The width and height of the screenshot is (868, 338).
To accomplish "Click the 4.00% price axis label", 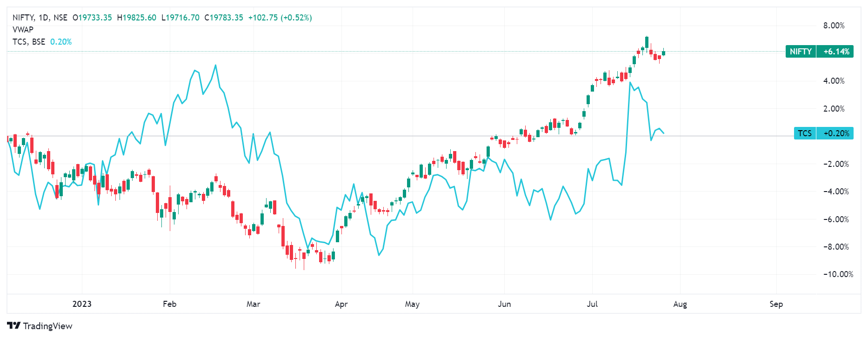I will (x=834, y=81).
